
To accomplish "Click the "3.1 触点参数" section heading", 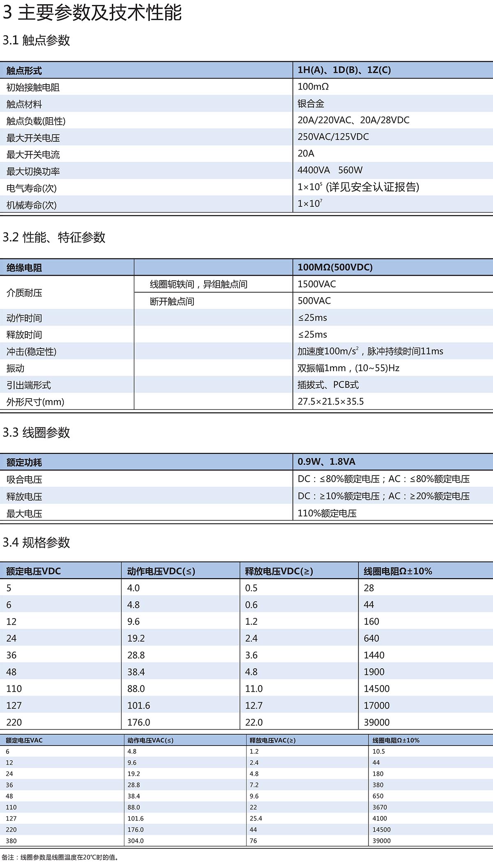I will 37,40.
